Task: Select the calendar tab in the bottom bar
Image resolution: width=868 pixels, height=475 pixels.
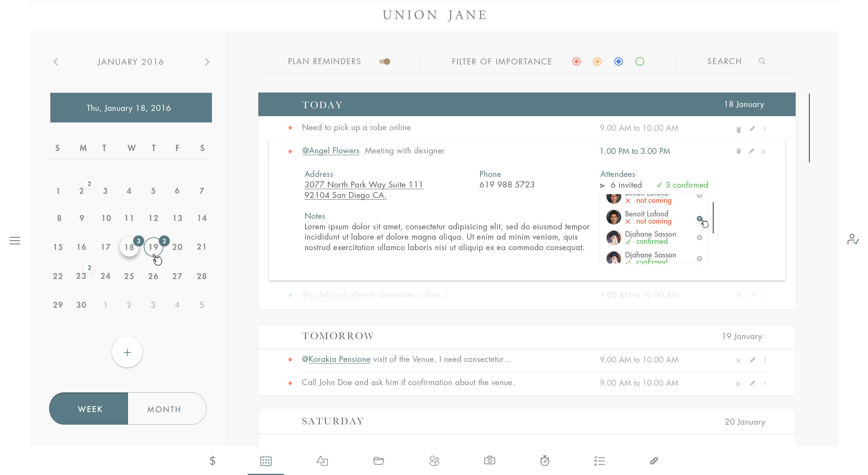Action: (266, 461)
